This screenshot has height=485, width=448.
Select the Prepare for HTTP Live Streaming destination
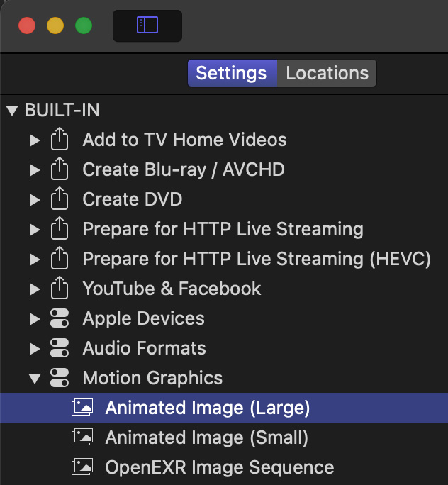click(223, 230)
